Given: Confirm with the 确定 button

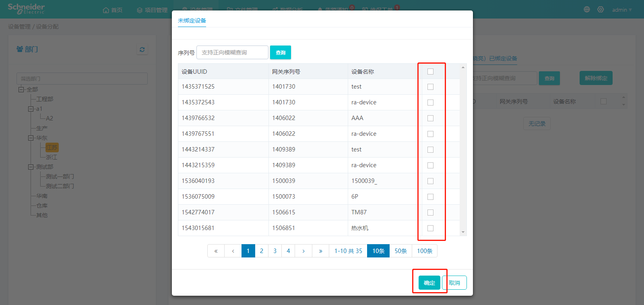Looking at the screenshot, I should coord(429,283).
